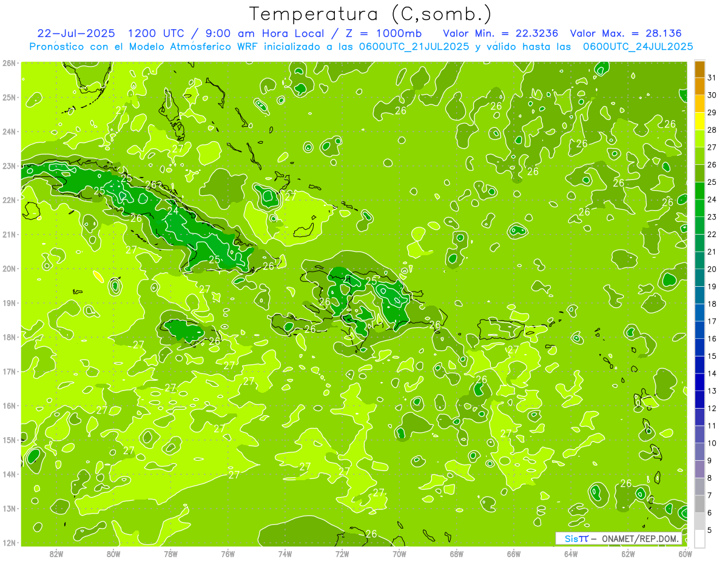Click the 26N latitude axis label

coord(9,63)
